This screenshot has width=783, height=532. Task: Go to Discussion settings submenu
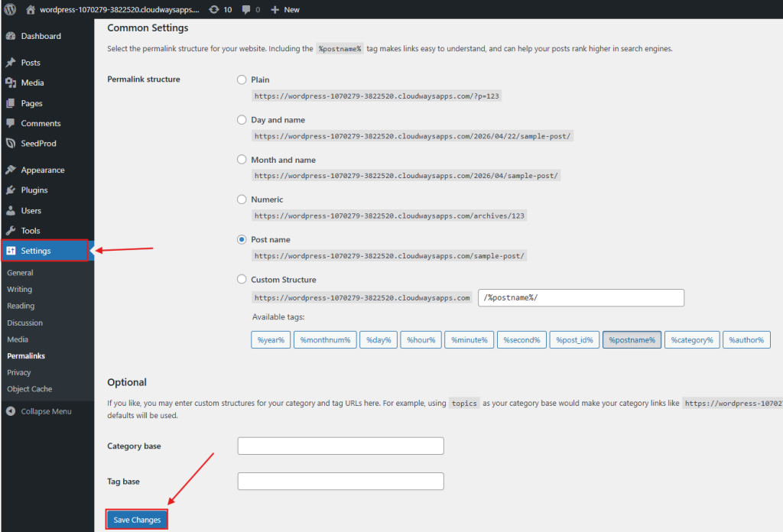[25, 323]
